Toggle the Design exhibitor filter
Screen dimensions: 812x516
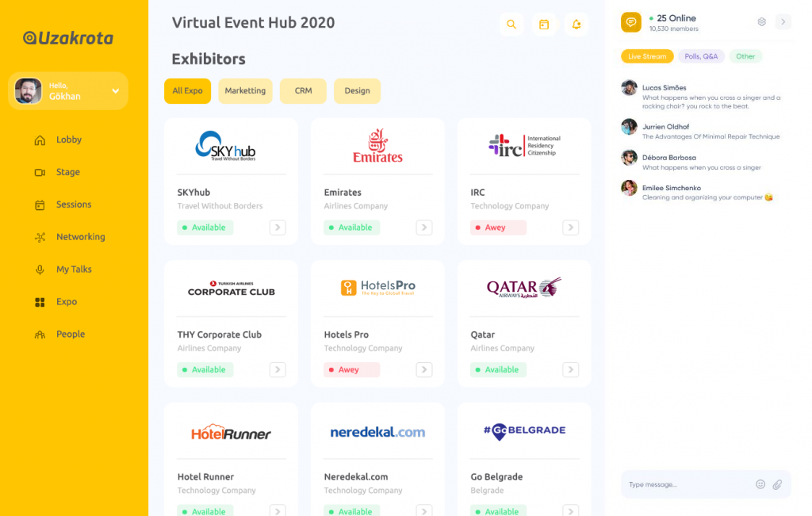[x=357, y=91]
